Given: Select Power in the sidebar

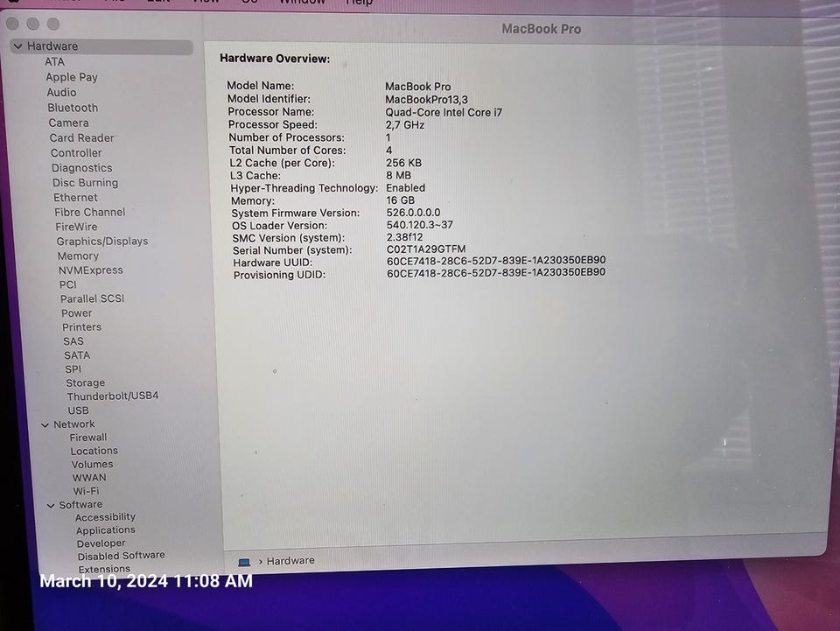Looking at the screenshot, I should coord(77,313).
